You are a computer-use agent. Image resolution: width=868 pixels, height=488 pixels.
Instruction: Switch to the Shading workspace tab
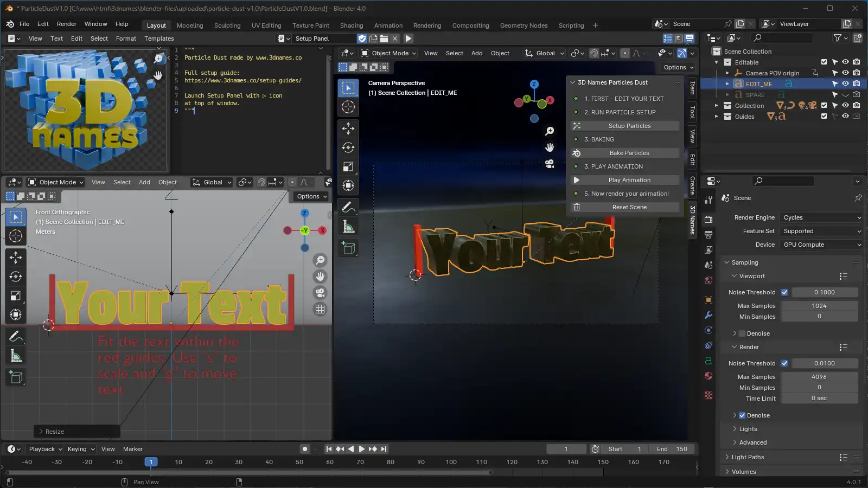coord(352,25)
